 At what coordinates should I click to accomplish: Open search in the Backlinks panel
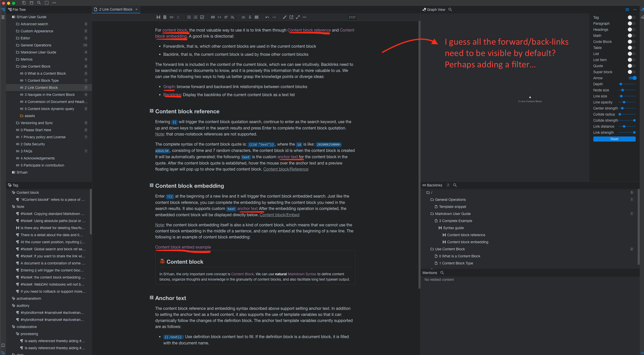pos(455,185)
